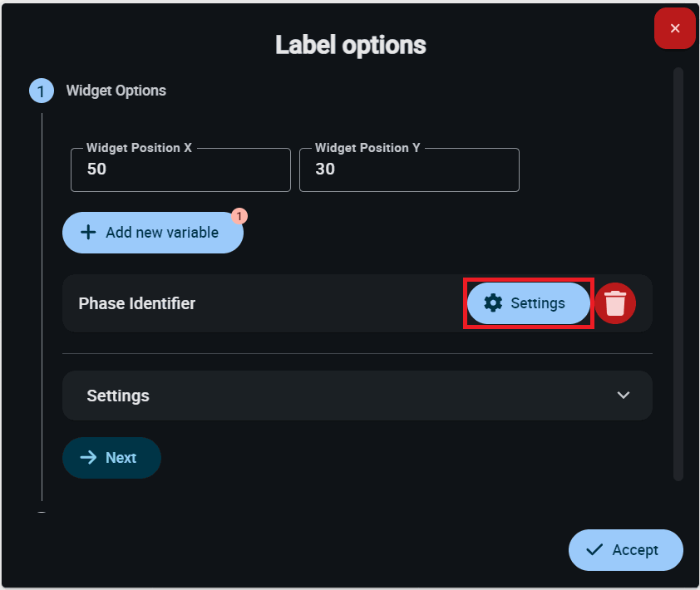Focus the Widget Position Y input

tap(409, 170)
